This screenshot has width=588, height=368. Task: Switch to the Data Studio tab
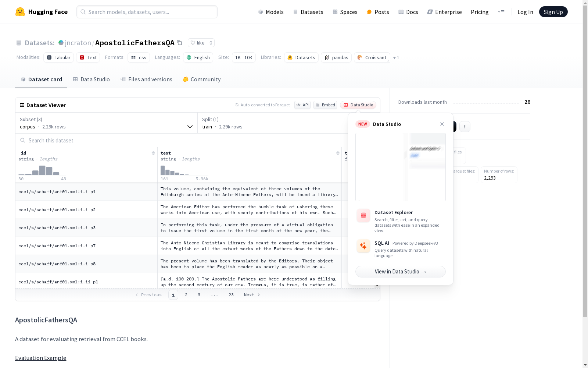point(92,79)
